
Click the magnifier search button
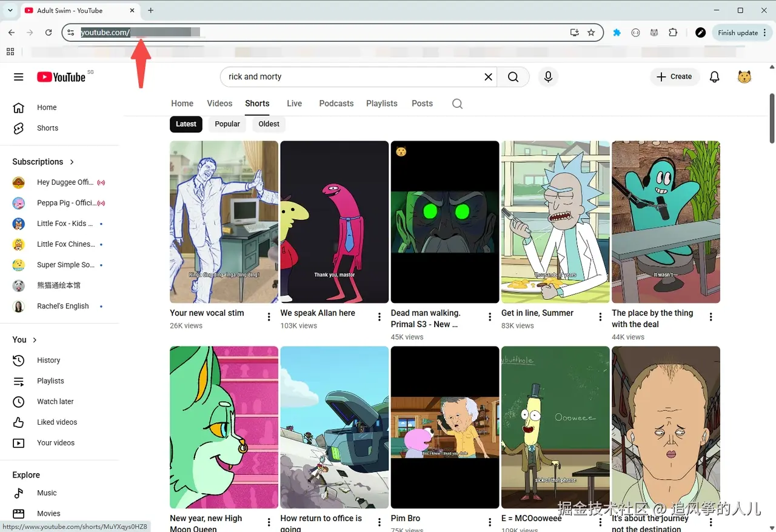513,77
